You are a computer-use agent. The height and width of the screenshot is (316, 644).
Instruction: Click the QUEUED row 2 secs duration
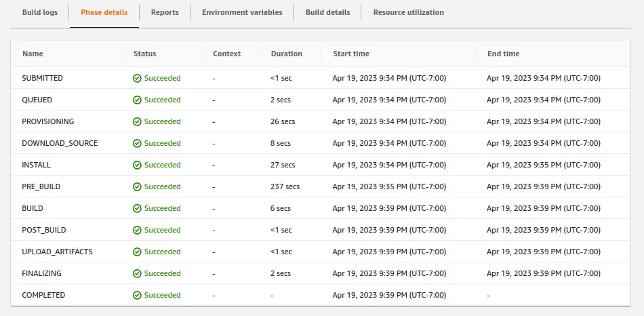coord(281,100)
